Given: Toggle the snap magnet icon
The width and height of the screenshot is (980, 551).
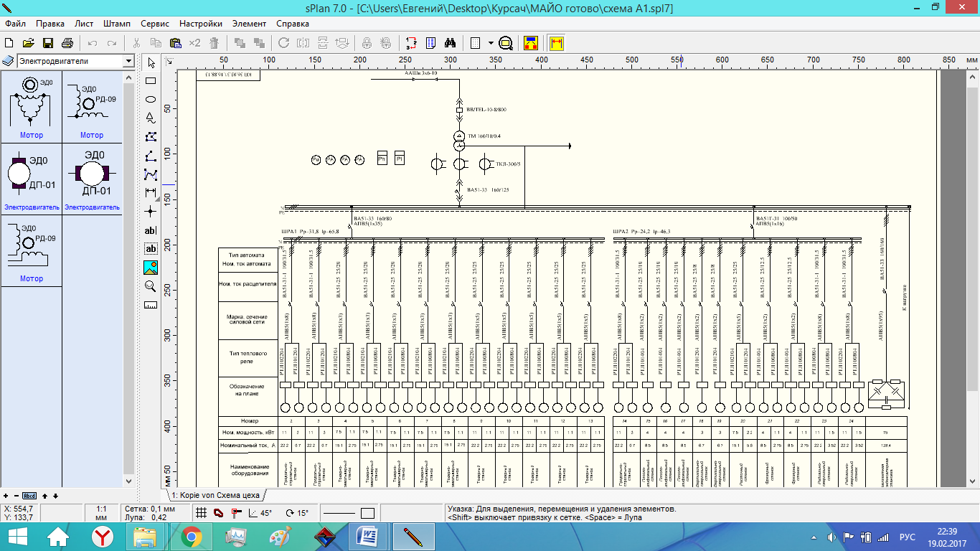Looking at the screenshot, I should 219,513.
